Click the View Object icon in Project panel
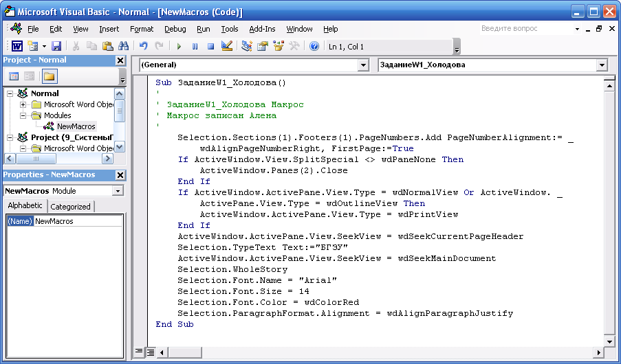This screenshot has height=364, width=621. [x=30, y=76]
